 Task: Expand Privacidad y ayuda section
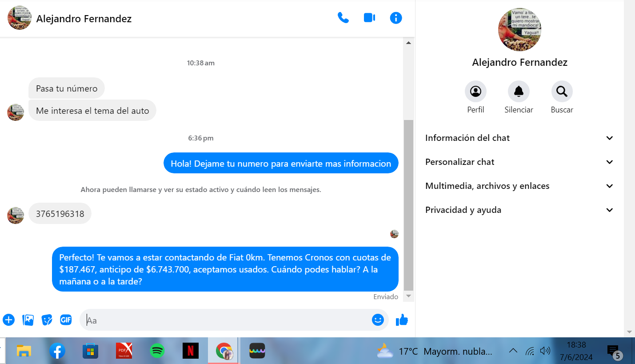point(519,210)
